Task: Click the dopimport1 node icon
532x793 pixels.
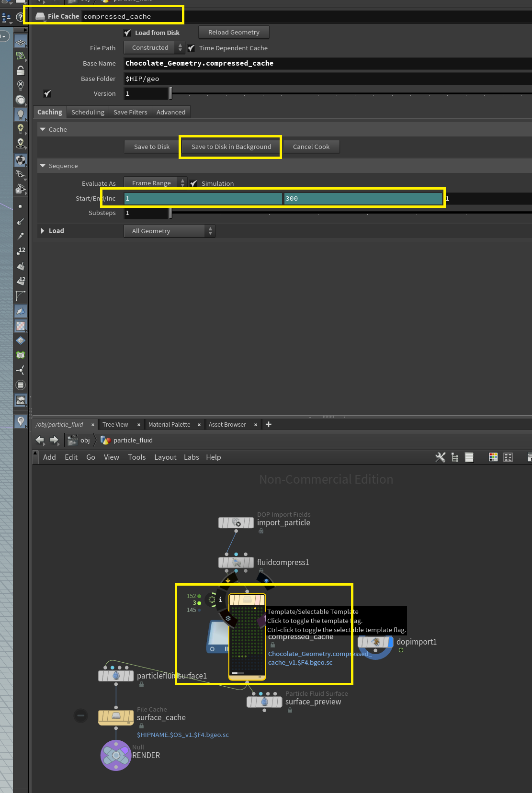Action: click(x=375, y=642)
